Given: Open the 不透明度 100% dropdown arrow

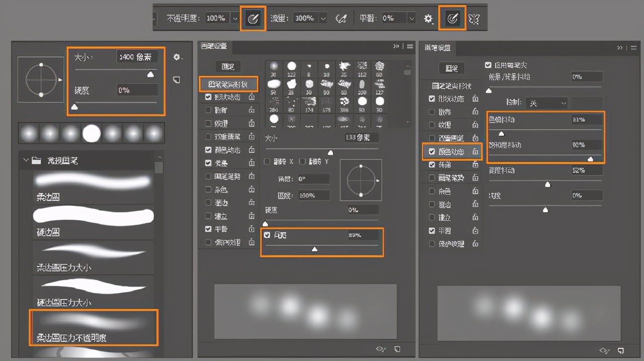Looking at the screenshot, I should (235, 19).
